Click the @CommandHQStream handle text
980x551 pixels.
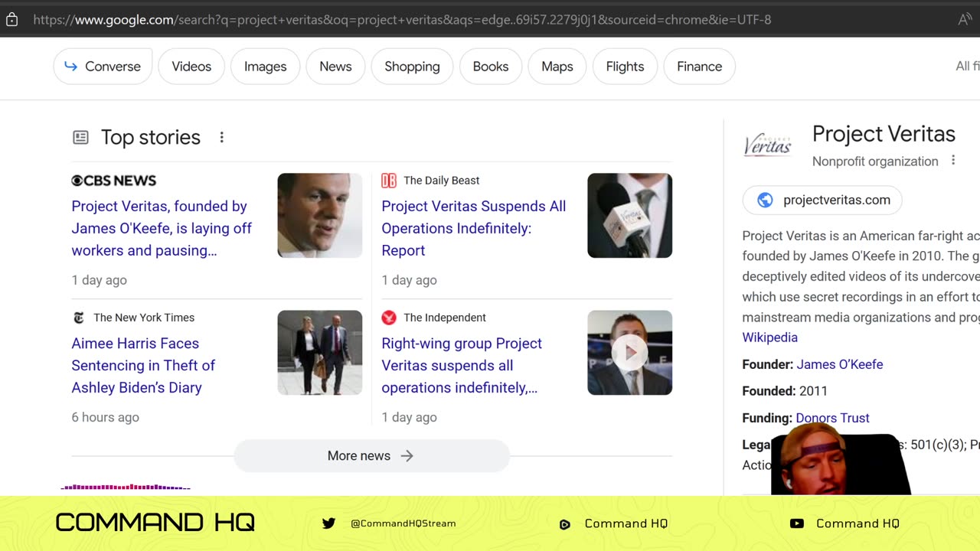coord(403,523)
